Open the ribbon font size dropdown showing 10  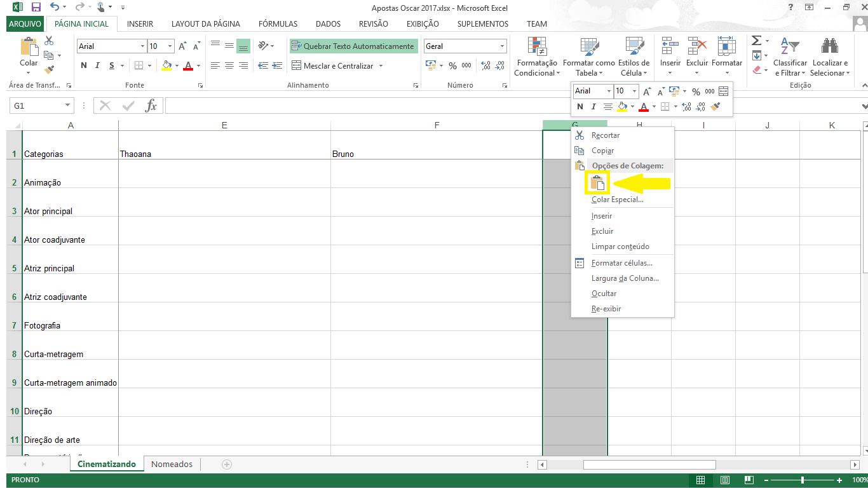click(170, 46)
